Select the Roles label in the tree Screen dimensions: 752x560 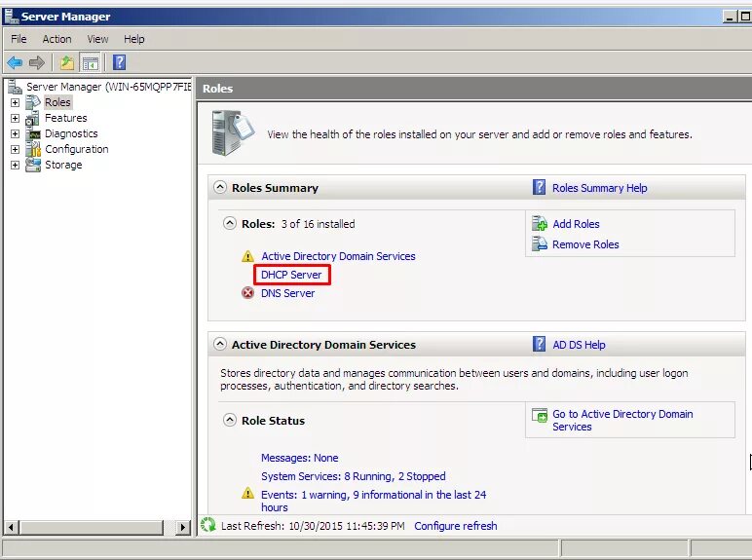coord(57,102)
